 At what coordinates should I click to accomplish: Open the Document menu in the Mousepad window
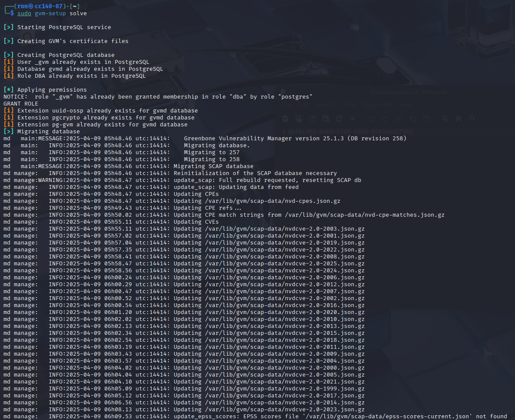[378, 105]
